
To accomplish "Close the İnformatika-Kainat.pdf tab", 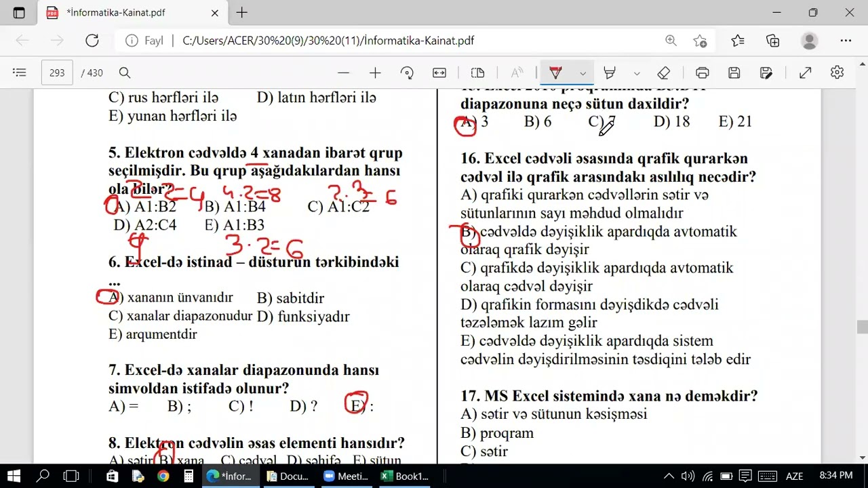I will pos(215,12).
